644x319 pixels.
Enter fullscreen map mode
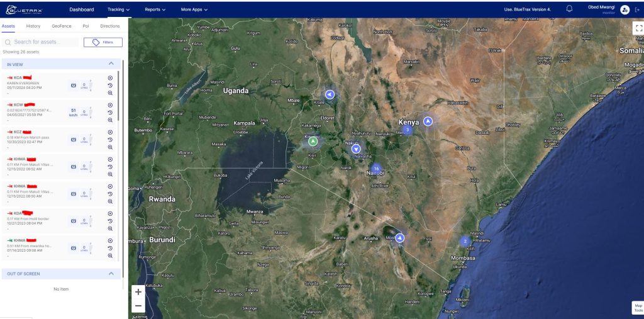[x=639, y=28]
